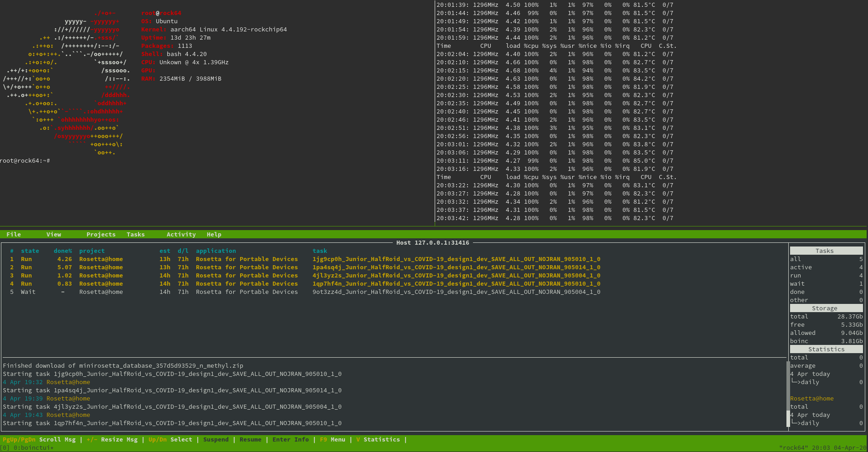
Task: Select task row 1jg9cp0h_Junior_HalfRoid
Action: click(456, 259)
